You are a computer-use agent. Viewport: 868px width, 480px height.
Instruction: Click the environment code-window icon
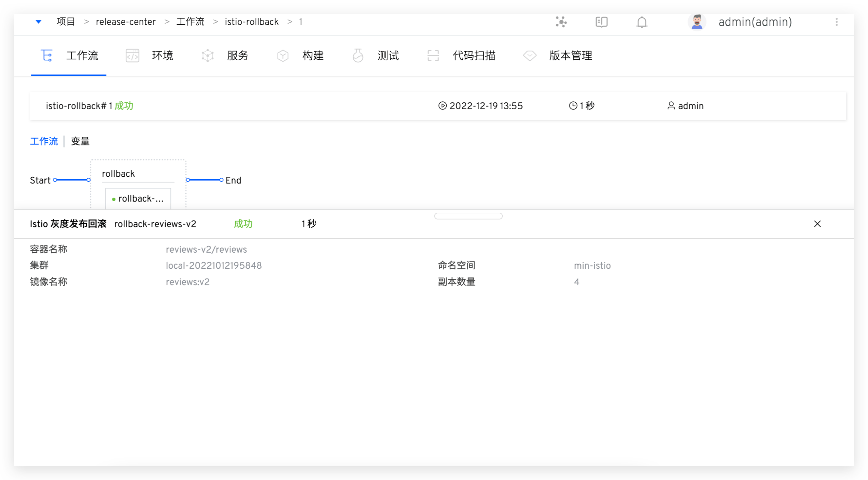132,55
